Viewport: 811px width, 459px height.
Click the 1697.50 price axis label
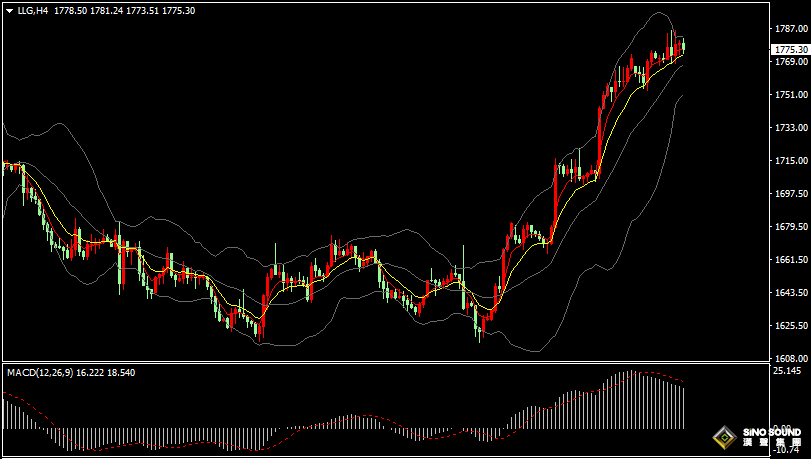tap(789, 194)
